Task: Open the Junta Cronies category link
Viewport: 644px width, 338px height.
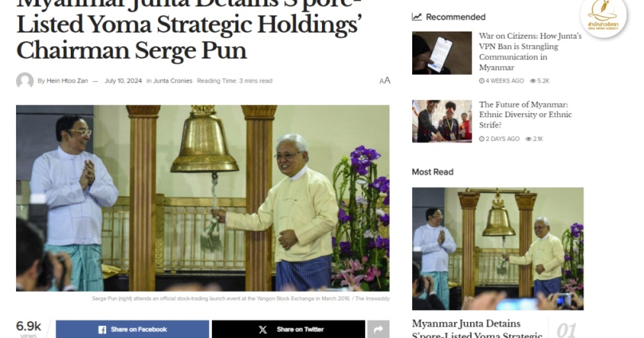Action: [173, 81]
